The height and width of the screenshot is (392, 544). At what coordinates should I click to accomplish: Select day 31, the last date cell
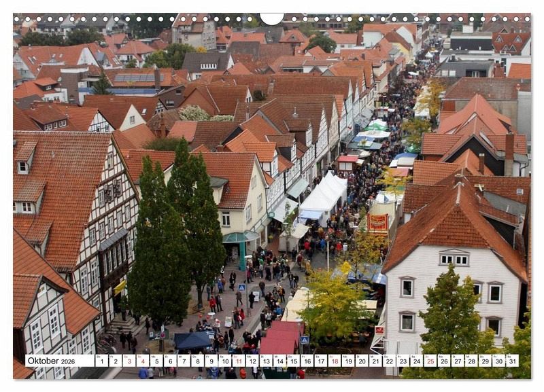tap(512, 361)
